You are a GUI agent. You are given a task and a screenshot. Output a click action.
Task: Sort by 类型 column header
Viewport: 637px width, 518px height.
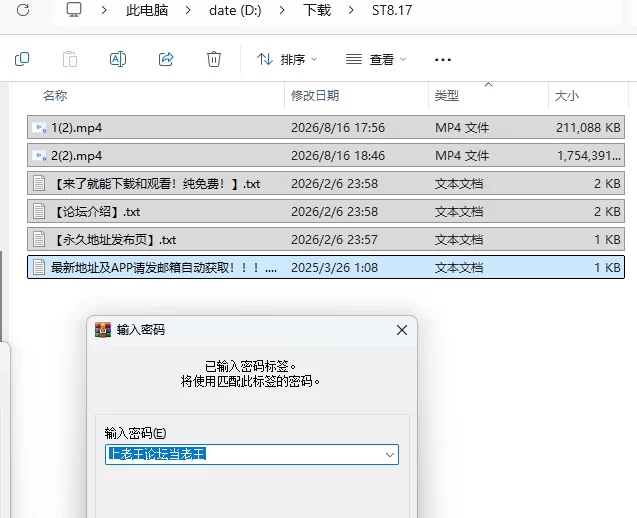(446, 96)
